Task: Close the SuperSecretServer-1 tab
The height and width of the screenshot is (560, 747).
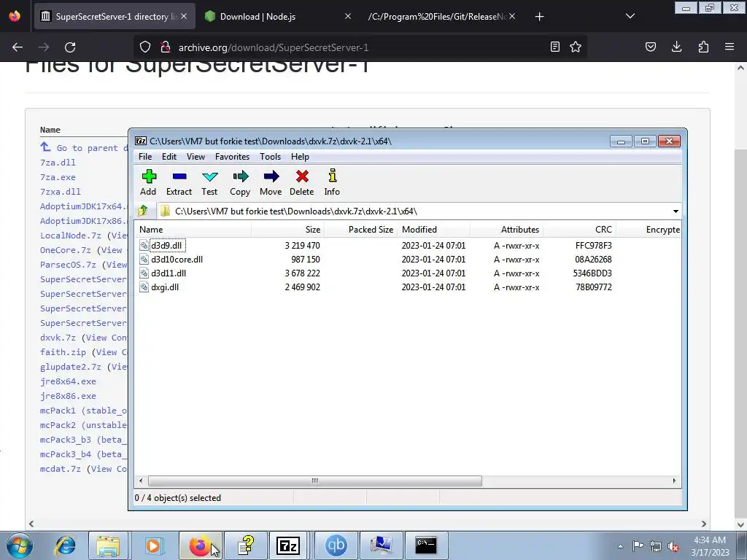Action: click(184, 17)
